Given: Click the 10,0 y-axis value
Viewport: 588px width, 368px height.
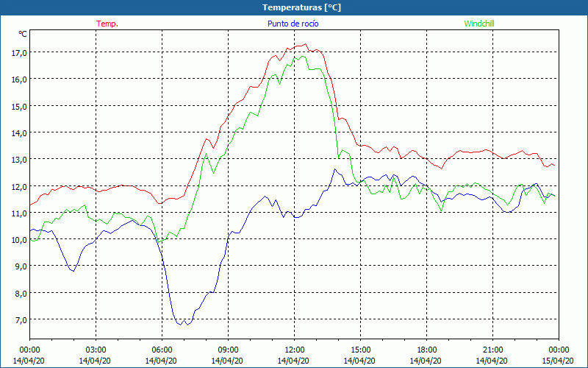Looking at the screenshot, I should coord(19,241).
